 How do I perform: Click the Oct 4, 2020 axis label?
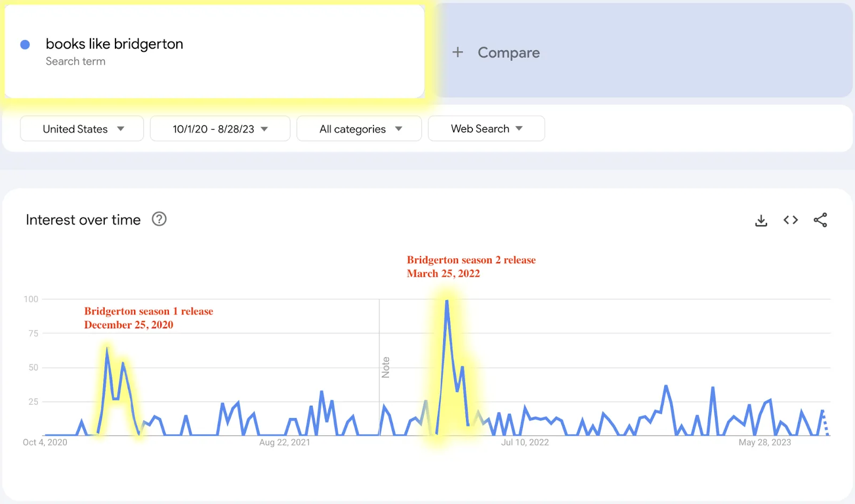pyautogui.click(x=45, y=442)
